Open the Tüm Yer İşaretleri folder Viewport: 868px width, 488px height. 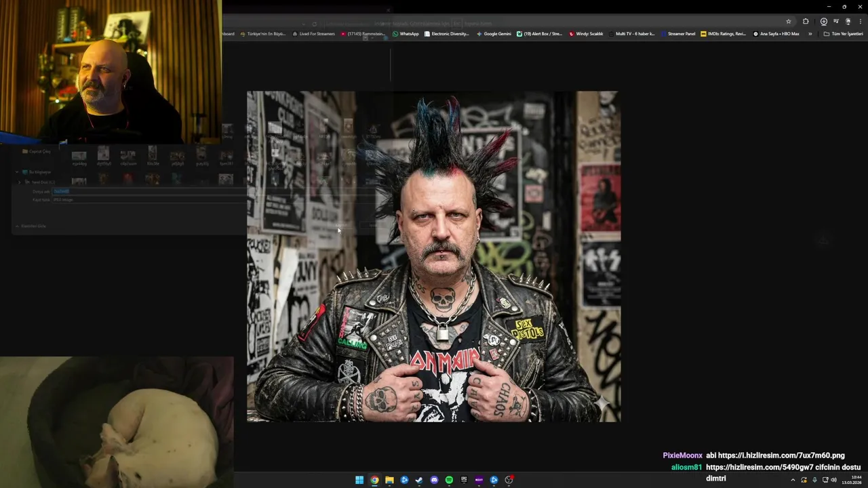click(x=844, y=34)
